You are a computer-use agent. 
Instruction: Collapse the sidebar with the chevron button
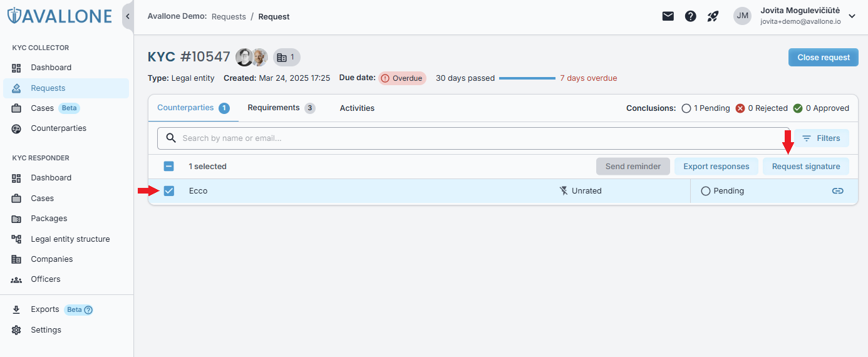click(127, 16)
